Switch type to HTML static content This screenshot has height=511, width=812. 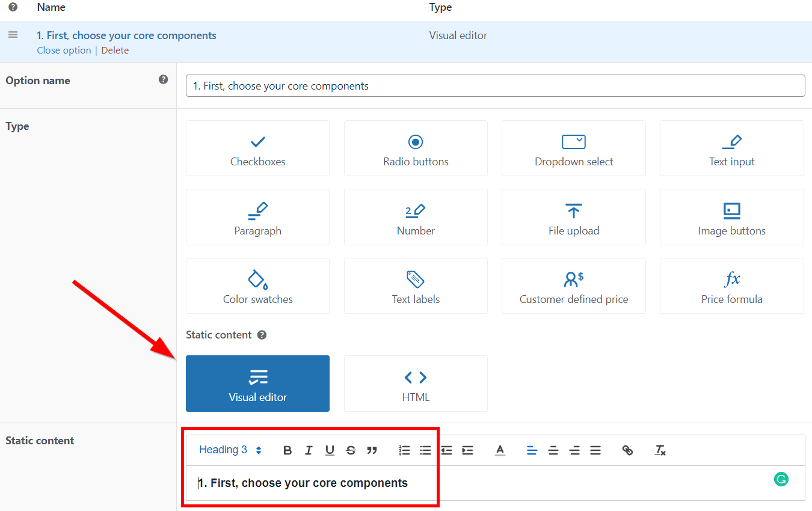[x=416, y=384]
